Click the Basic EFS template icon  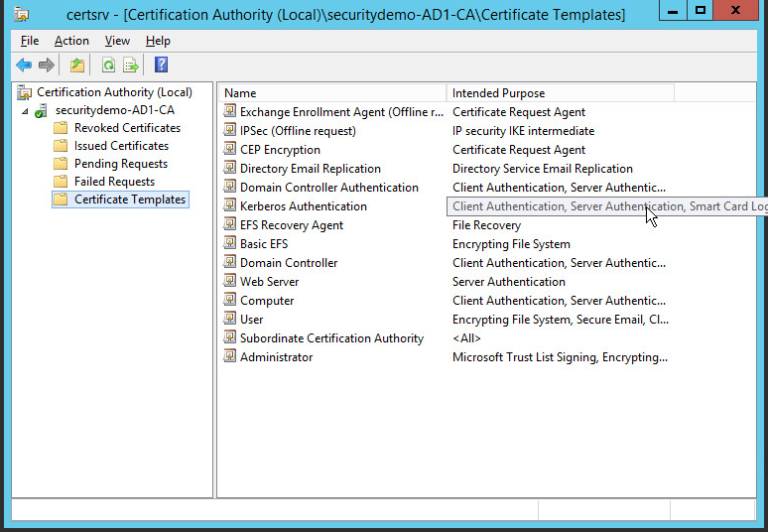pyautogui.click(x=230, y=243)
